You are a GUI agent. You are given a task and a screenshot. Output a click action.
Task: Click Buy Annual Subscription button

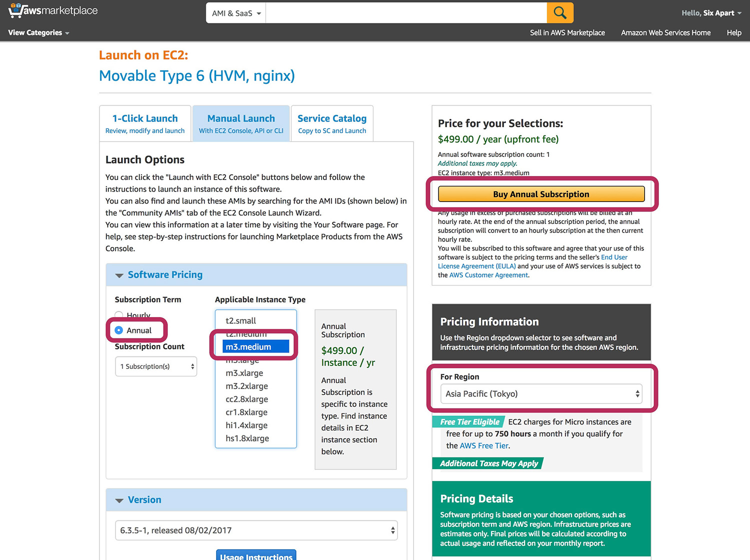coord(541,194)
